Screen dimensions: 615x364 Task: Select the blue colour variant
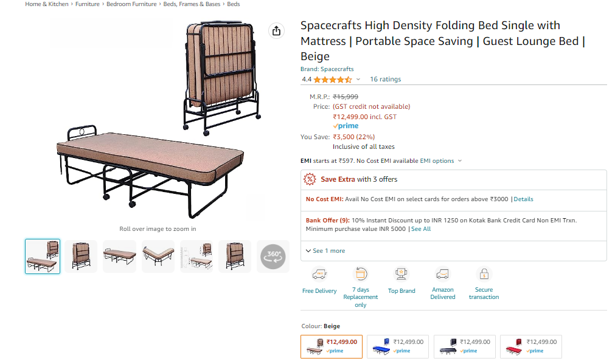pyautogui.click(x=398, y=346)
